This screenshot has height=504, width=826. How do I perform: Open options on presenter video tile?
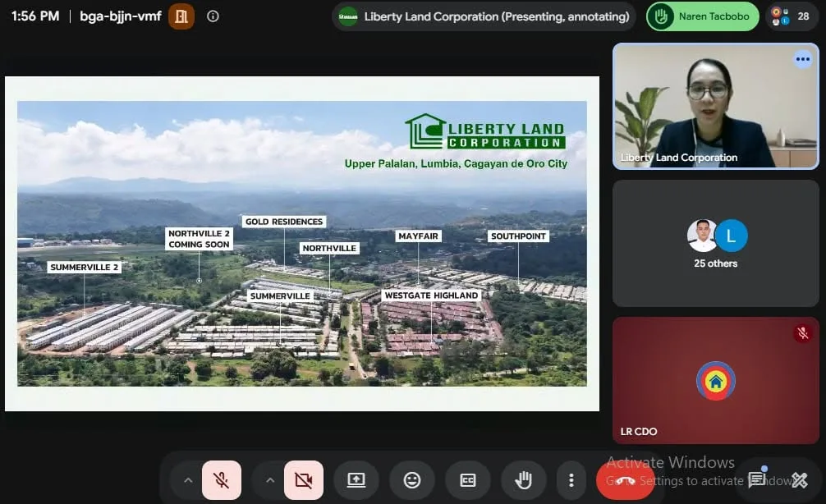click(803, 59)
